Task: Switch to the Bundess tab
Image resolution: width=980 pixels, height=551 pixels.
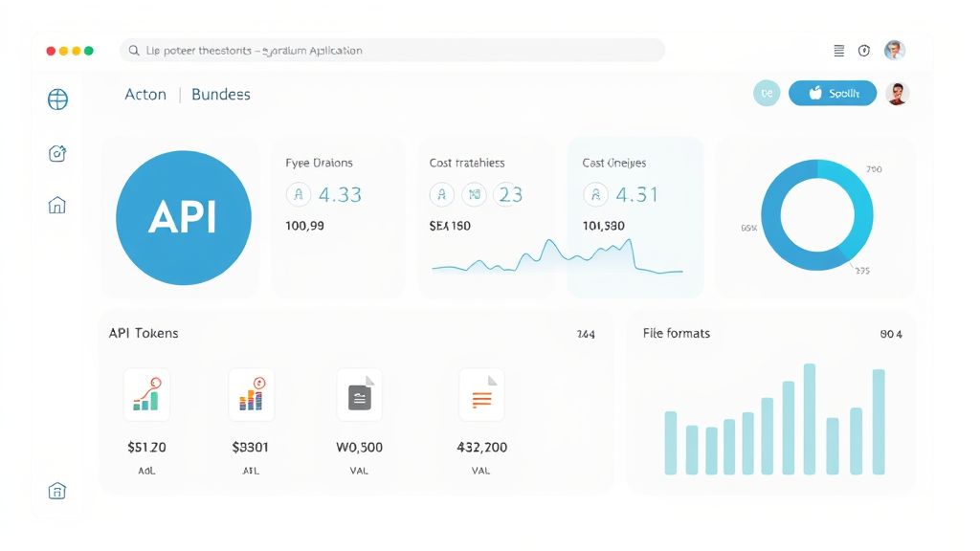Action: coord(221,95)
